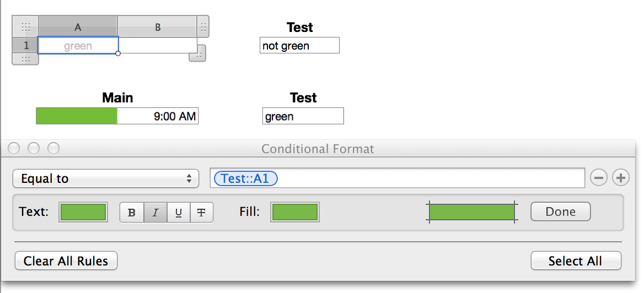
Task: Add a new rule with plus icon
Action: (621, 178)
